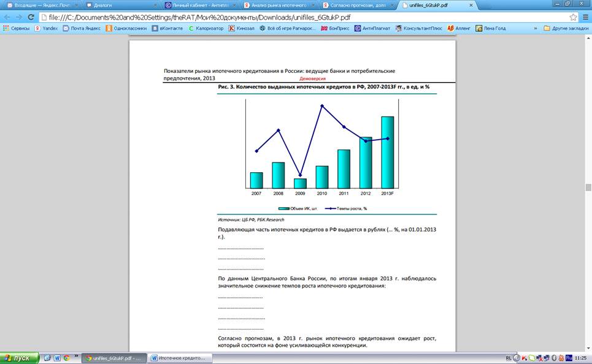
Task: Click the vertical scrollbar thumb
Action: point(588,188)
